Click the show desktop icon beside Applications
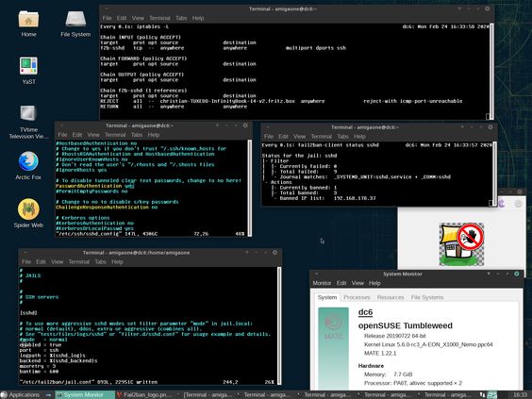Viewport: 532px width, 399px height. pyautogui.click(x=48, y=395)
